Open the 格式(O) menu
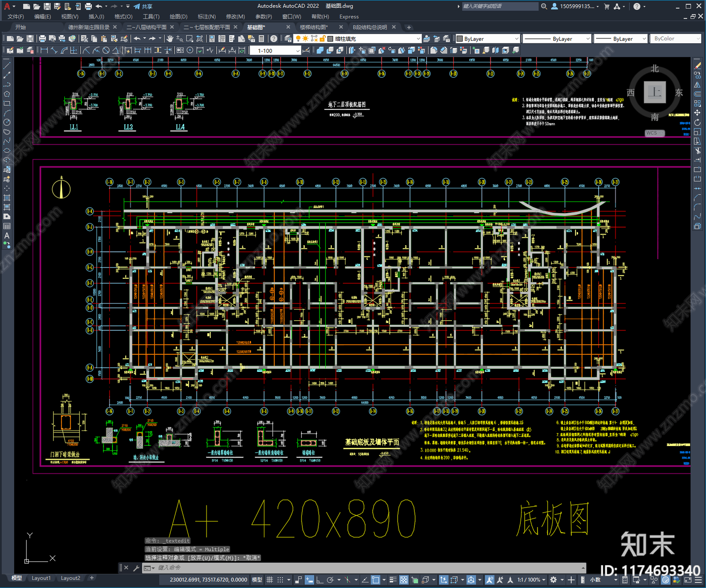The image size is (706, 588). click(123, 17)
